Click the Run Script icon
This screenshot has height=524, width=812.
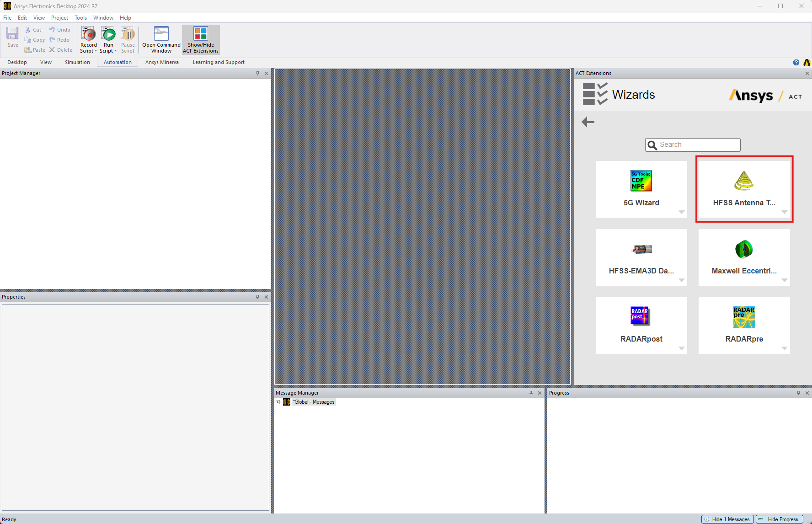coord(108,34)
